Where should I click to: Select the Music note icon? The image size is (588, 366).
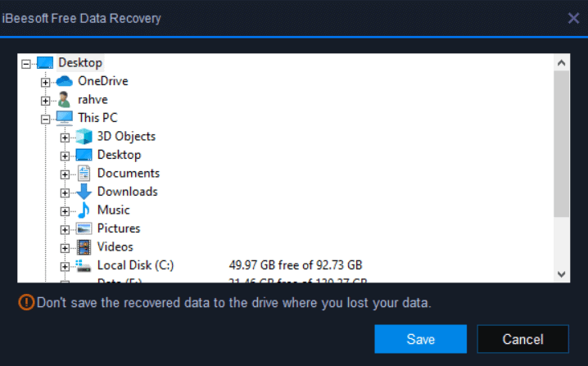tap(84, 210)
